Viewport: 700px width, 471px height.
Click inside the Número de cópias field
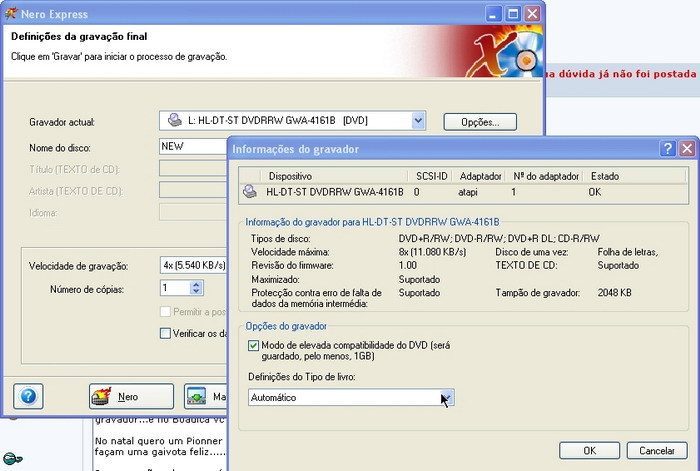coord(175,288)
